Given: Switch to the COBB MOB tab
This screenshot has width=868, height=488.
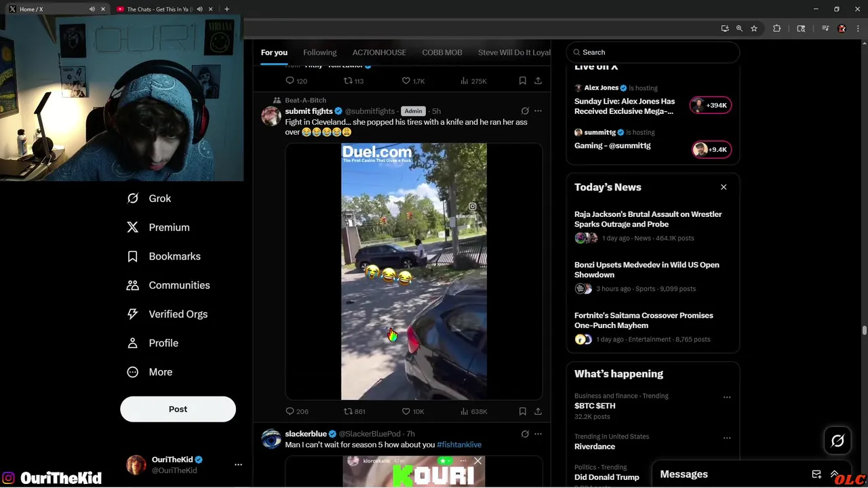Looking at the screenshot, I should (x=442, y=52).
